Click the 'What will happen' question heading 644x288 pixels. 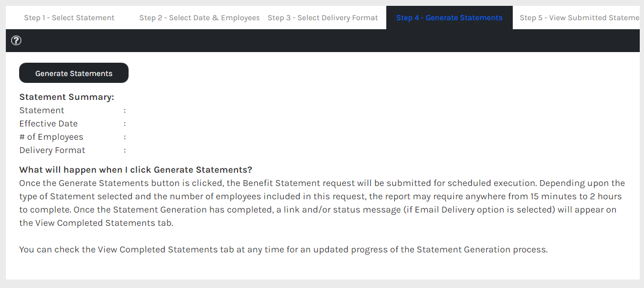click(x=135, y=170)
